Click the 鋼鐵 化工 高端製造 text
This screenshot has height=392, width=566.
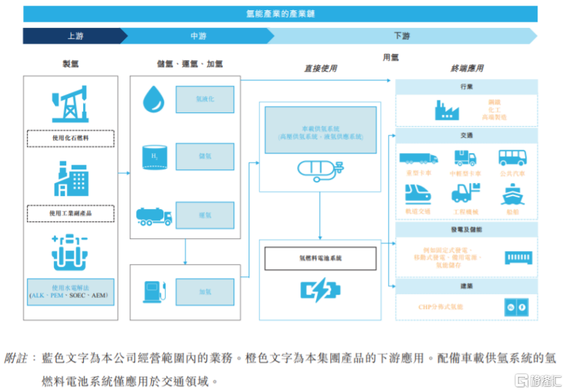click(494, 110)
